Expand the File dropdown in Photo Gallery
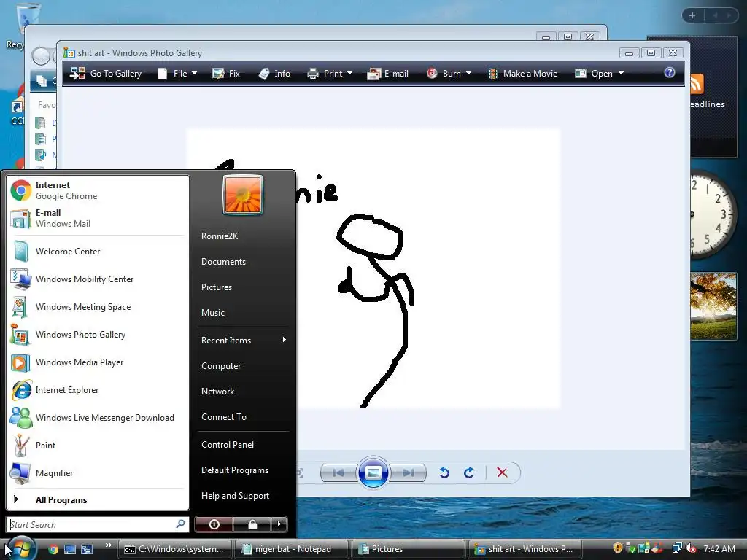The width and height of the screenshot is (747, 560). [x=194, y=74]
